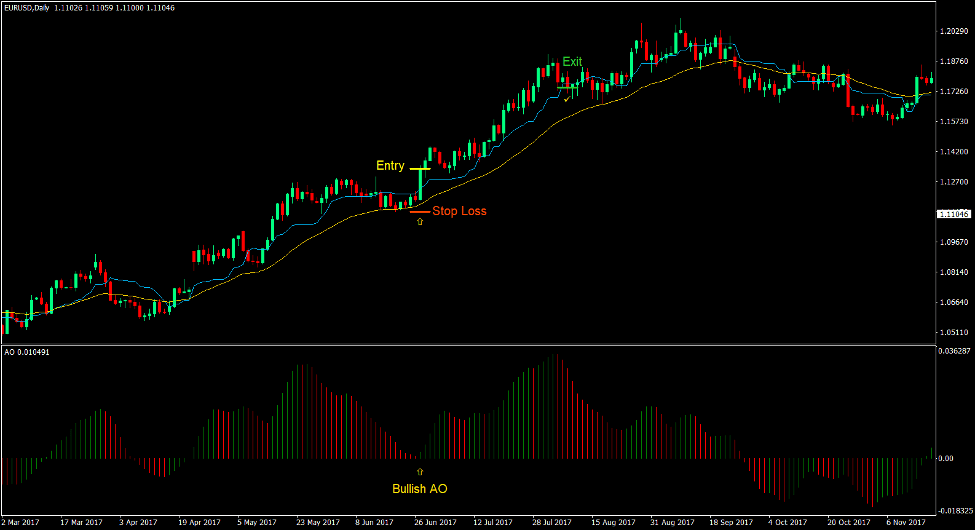Select the yellow Entry label
Viewport: 977px width, 531px height.
pos(390,166)
